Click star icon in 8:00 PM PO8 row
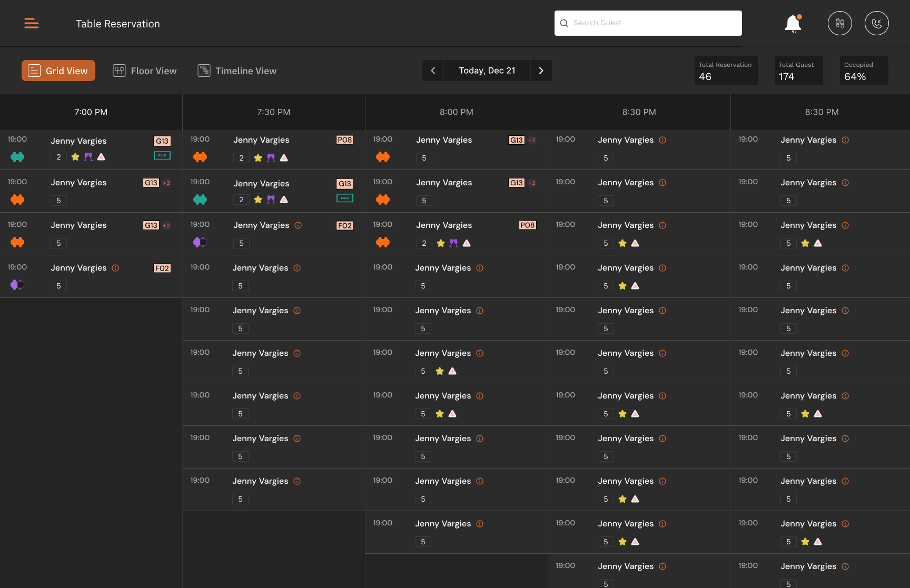 click(441, 243)
